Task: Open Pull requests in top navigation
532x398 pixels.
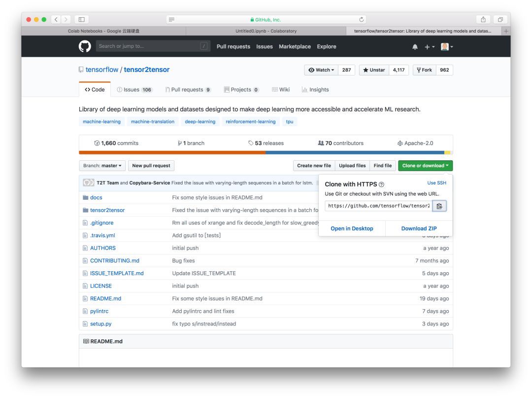Action: pos(233,46)
